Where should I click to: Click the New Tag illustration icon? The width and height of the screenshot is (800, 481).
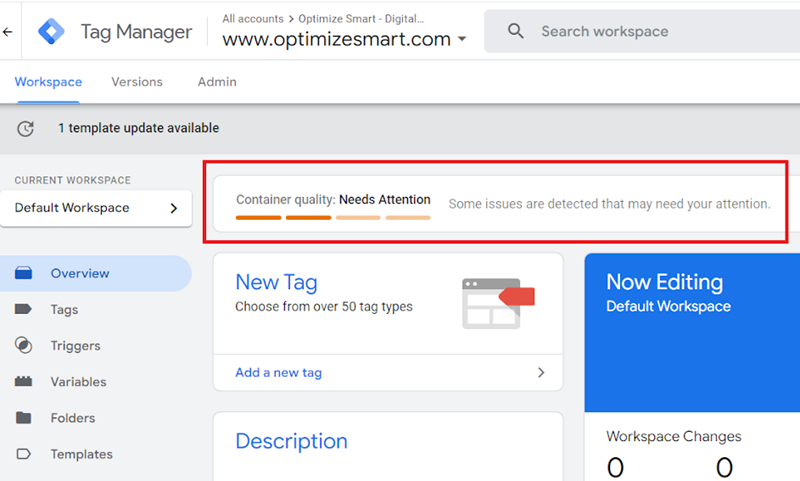pyautogui.click(x=498, y=303)
